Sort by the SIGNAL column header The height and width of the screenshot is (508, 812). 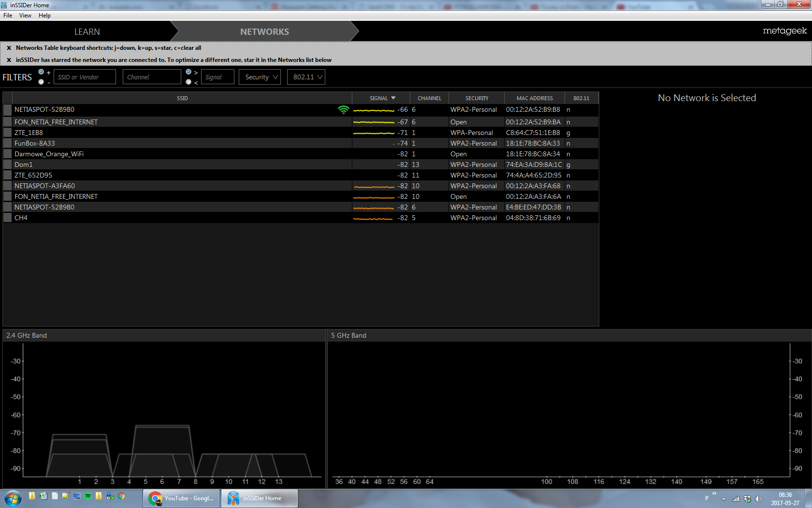point(381,98)
